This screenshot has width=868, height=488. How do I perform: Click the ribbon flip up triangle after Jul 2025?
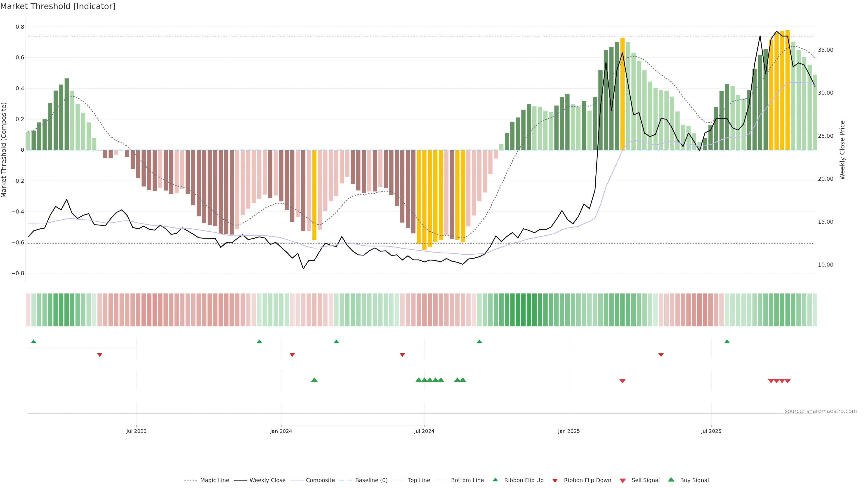point(727,342)
